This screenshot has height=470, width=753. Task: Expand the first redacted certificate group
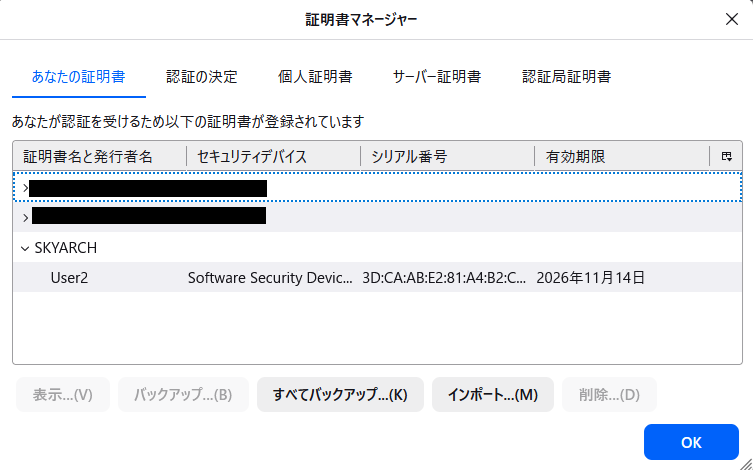coord(25,188)
